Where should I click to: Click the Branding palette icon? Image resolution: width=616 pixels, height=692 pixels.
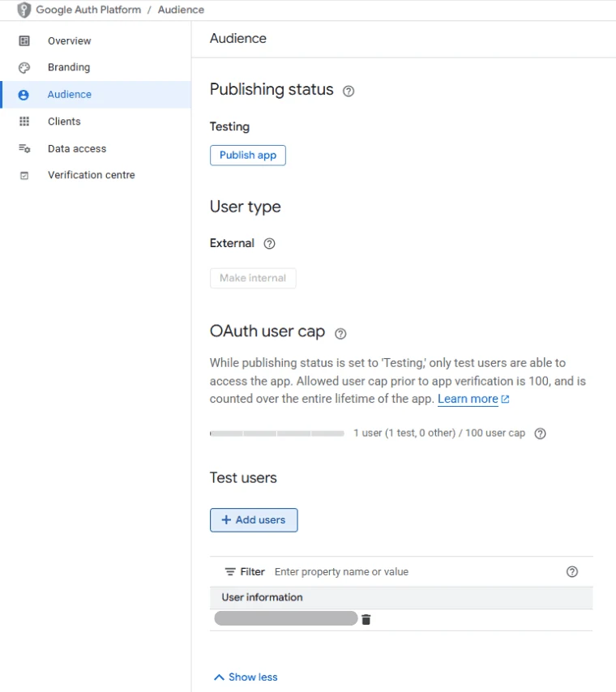(24, 67)
